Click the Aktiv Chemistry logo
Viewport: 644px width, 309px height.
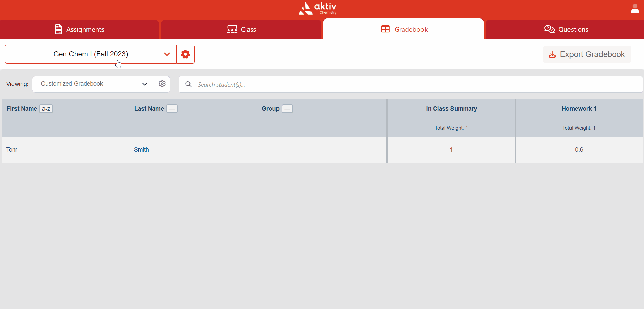point(318,8)
